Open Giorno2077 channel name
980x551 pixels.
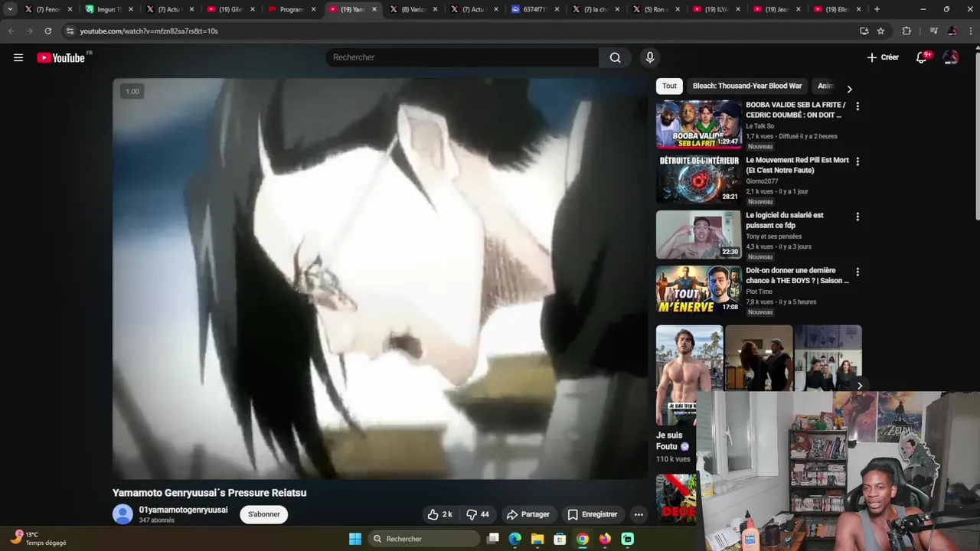point(762,181)
